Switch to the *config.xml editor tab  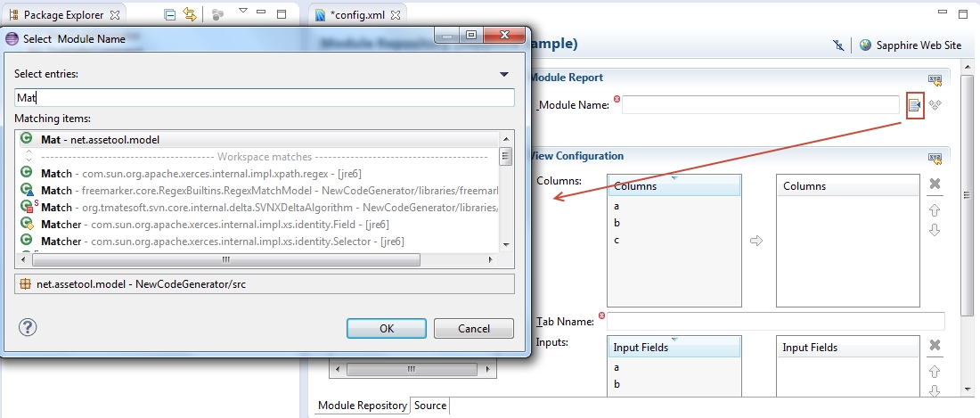(x=359, y=15)
